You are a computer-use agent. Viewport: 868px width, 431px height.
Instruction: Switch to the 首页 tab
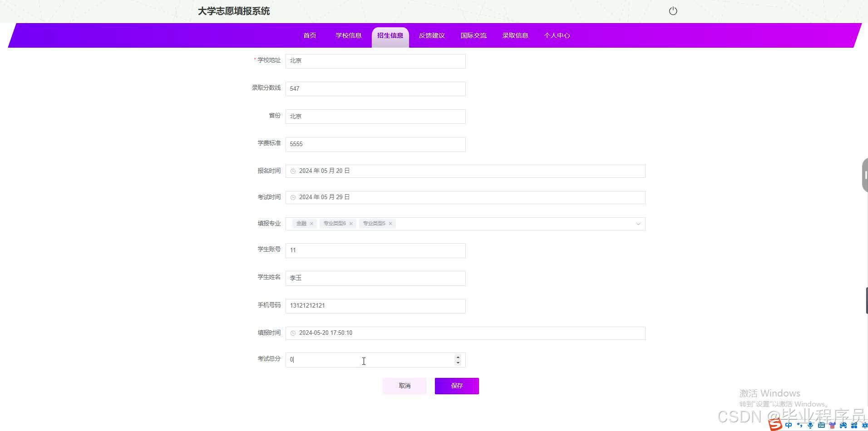309,35
